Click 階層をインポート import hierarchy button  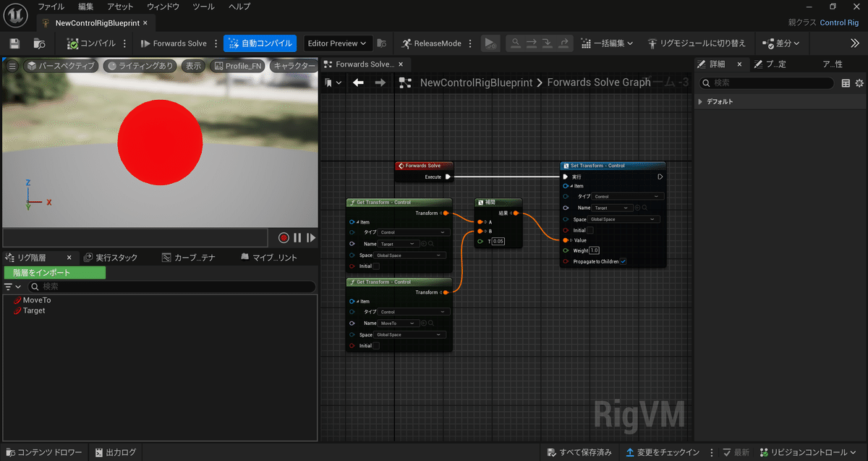55,273
